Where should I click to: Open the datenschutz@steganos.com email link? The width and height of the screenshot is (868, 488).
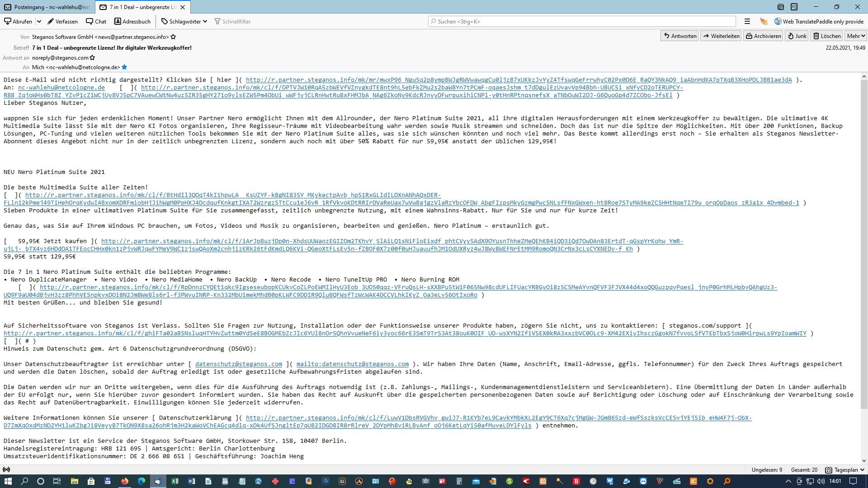click(x=239, y=364)
